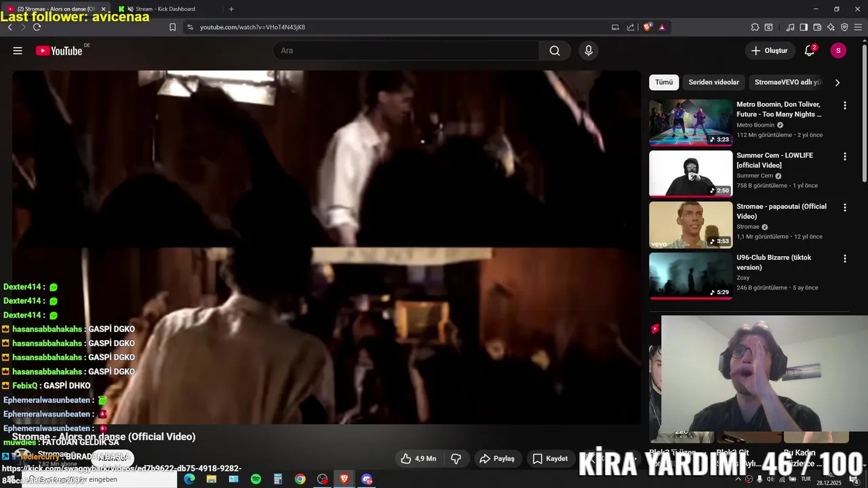Switch to the Stromae Alors on danse tab
The width and height of the screenshot is (868, 488).
click(x=54, y=9)
